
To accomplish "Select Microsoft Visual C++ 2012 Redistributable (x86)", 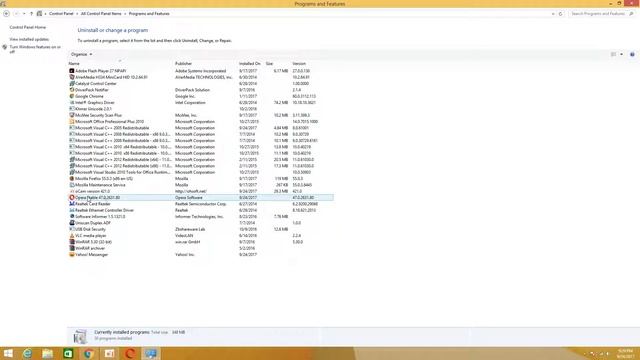I will pos(200,166).
